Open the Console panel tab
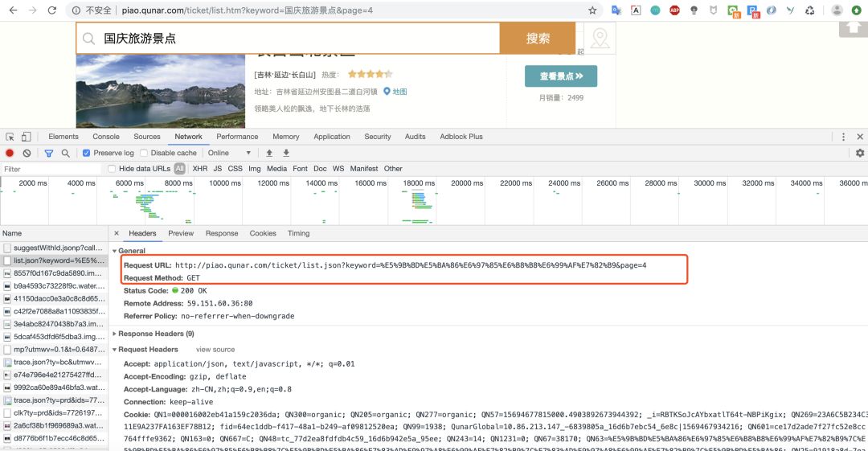Viewport: 868px width, 451px height. pyautogui.click(x=106, y=137)
